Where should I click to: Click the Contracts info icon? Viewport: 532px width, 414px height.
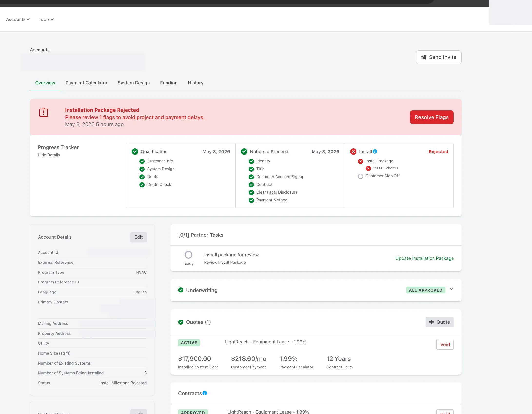[205, 393]
